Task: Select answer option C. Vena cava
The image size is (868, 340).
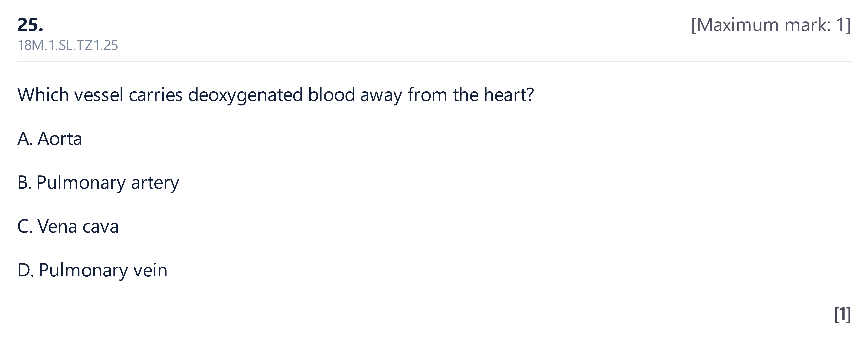Action: click(68, 226)
